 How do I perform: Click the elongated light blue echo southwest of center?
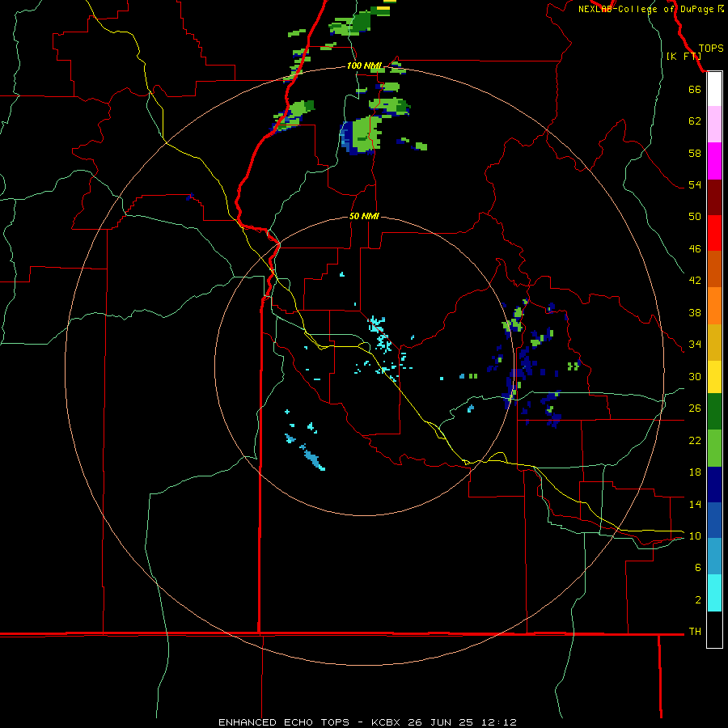coord(312,457)
